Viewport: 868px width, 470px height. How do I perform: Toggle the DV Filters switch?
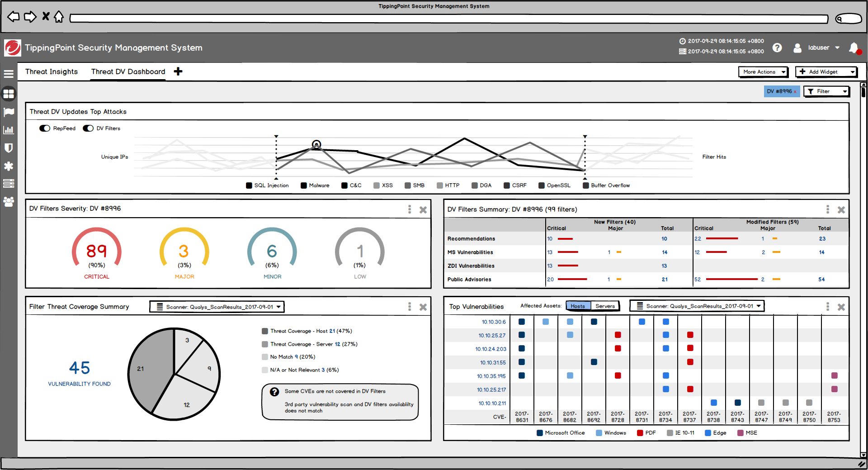pyautogui.click(x=88, y=128)
